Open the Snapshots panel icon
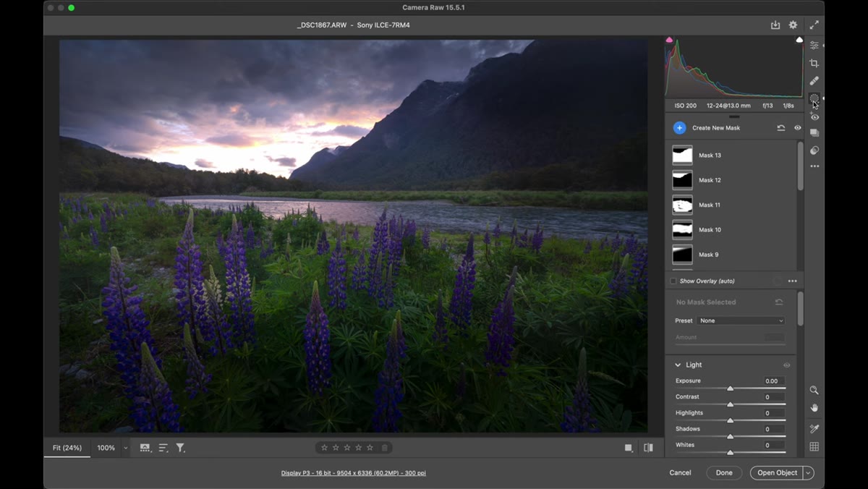Viewport: 868px width, 489px height. [814, 133]
